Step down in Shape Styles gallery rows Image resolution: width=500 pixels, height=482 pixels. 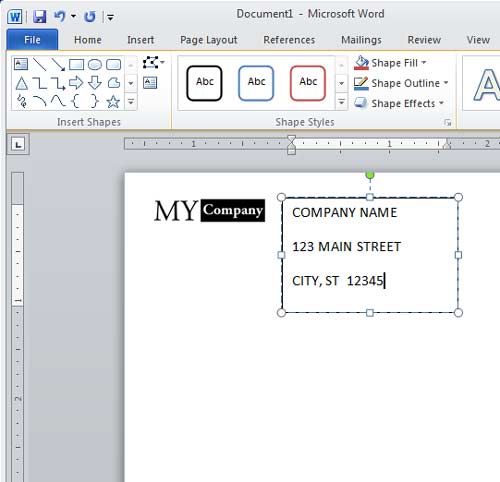click(341, 83)
